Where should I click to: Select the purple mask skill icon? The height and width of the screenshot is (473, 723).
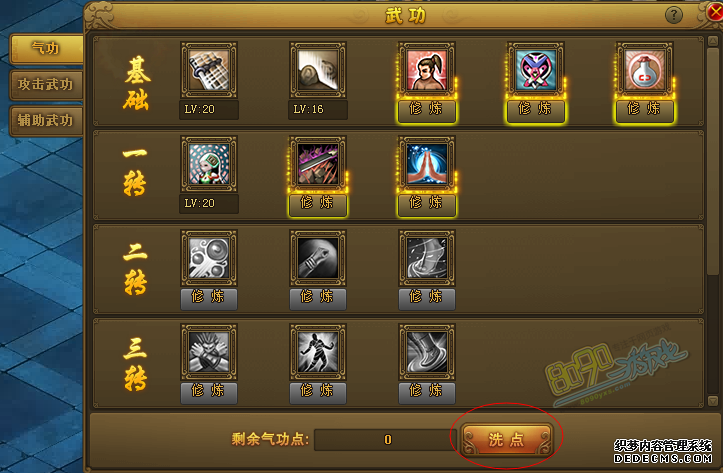(x=535, y=70)
